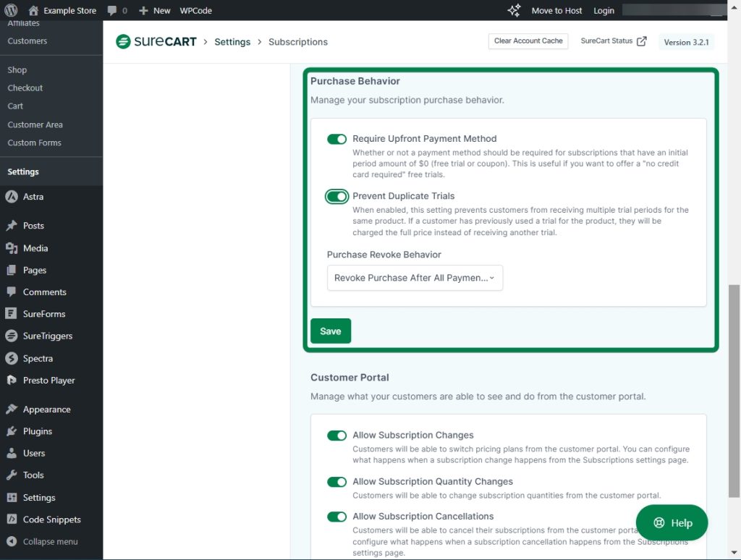Open the Purchase Revoke Behavior dropdown
741x560 pixels.
point(415,278)
